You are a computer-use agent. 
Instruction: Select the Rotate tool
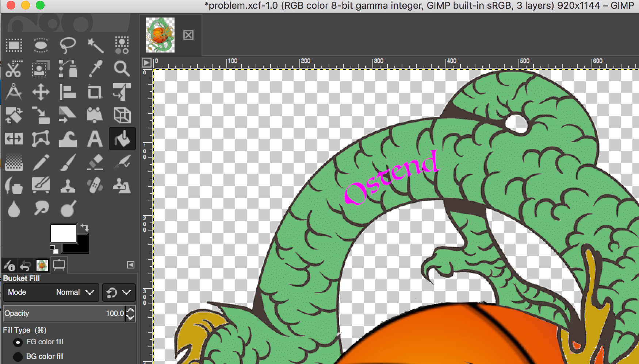pyautogui.click(x=14, y=115)
